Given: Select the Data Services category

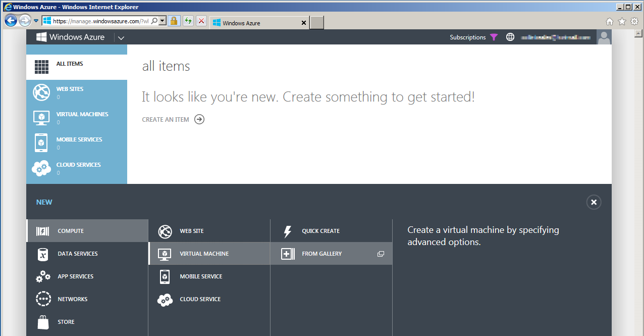Looking at the screenshot, I should click(x=76, y=253).
